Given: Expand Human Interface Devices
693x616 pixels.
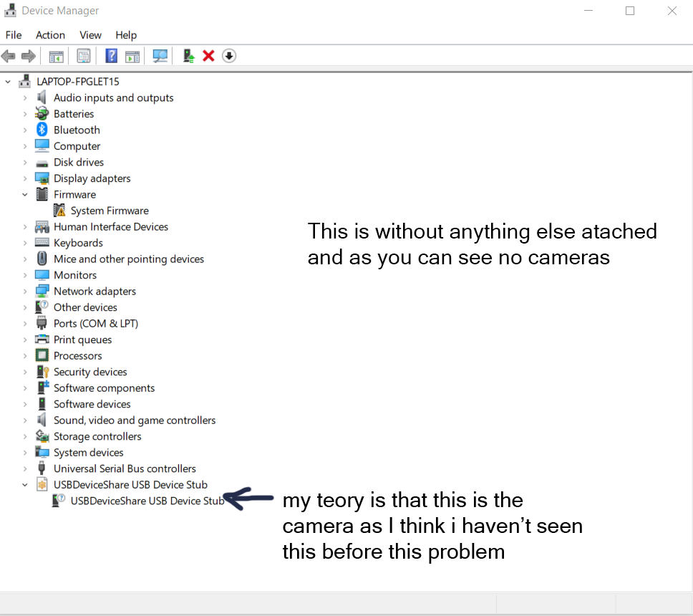Looking at the screenshot, I should [25, 227].
